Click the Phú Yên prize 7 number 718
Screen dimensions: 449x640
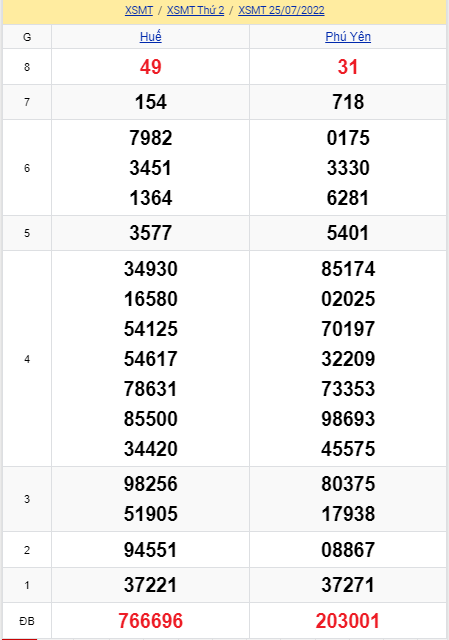tap(348, 102)
